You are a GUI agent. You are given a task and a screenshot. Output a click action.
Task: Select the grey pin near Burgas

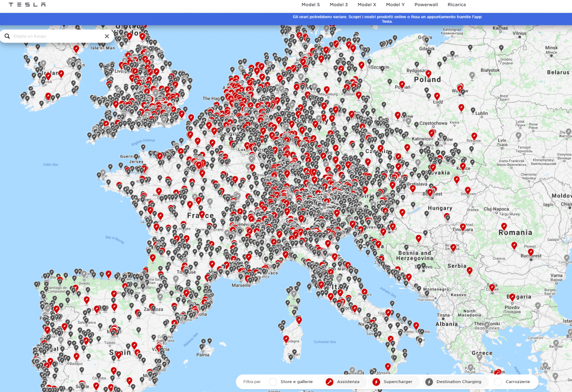pyautogui.click(x=538, y=306)
